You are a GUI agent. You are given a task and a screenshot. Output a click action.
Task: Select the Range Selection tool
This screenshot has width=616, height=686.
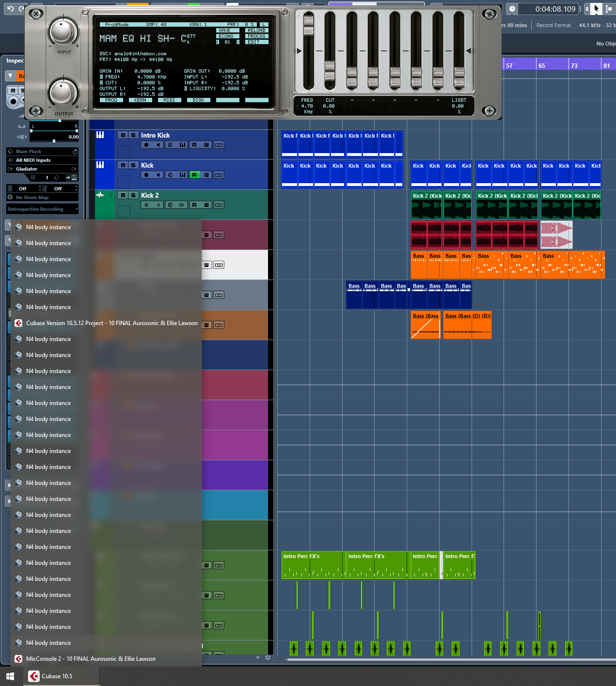[608, 9]
